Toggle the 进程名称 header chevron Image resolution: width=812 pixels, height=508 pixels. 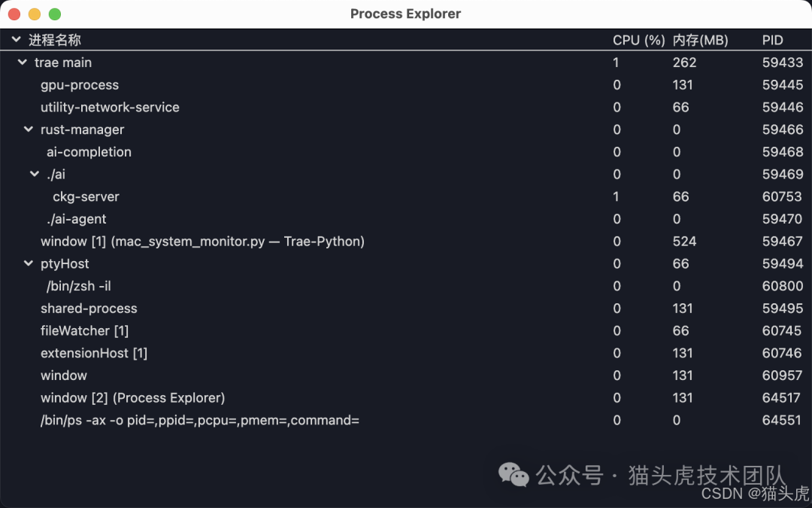point(16,40)
